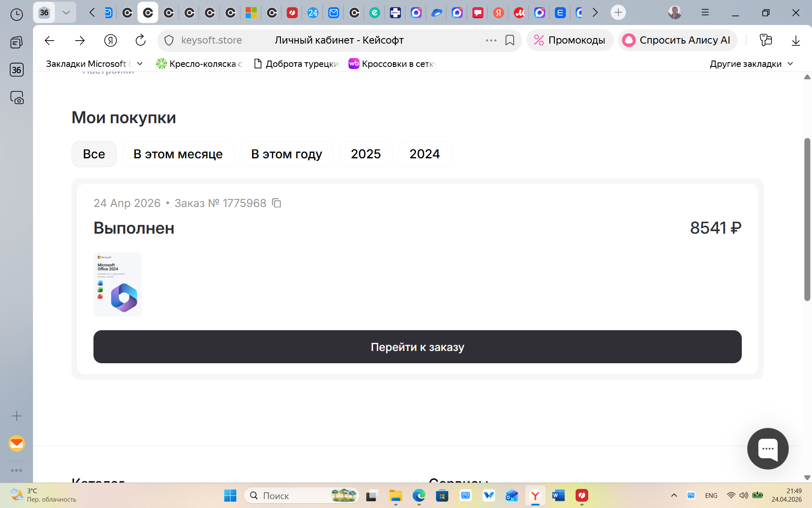Select the 'Все' purchases filter
The width and height of the screenshot is (812, 508).
[x=94, y=154]
